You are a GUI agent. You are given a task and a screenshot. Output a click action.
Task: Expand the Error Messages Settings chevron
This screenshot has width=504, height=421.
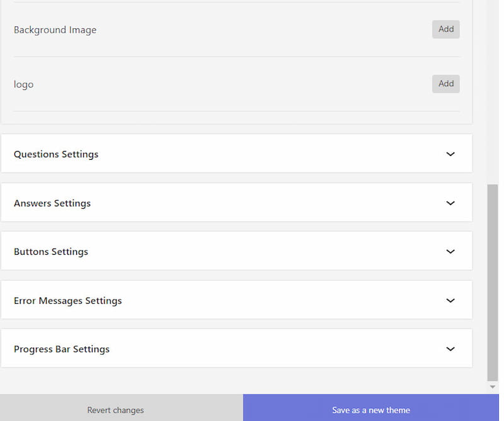pyautogui.click(x=450, y=301)
